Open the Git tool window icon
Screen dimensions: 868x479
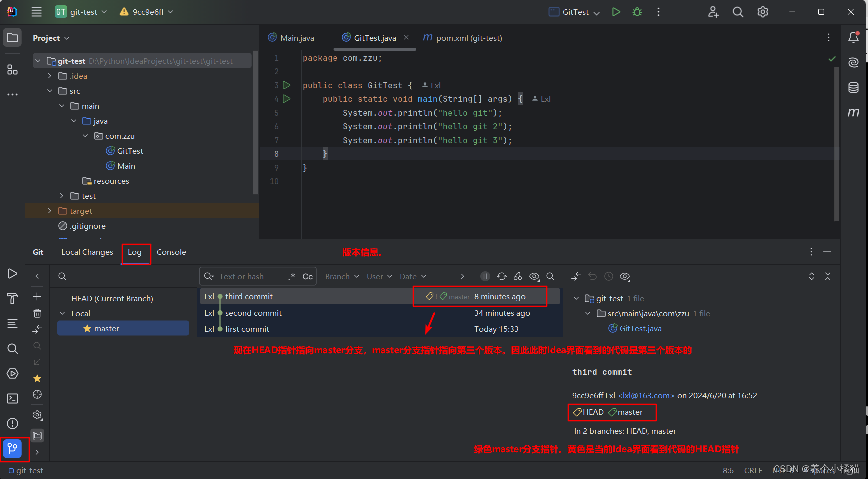[12, 448]
